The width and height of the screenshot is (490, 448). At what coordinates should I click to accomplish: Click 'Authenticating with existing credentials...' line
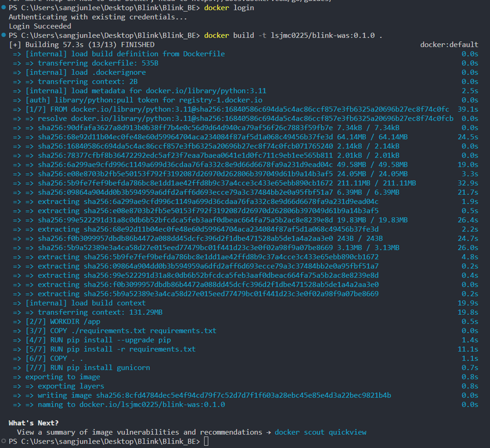tap(98, 17)
